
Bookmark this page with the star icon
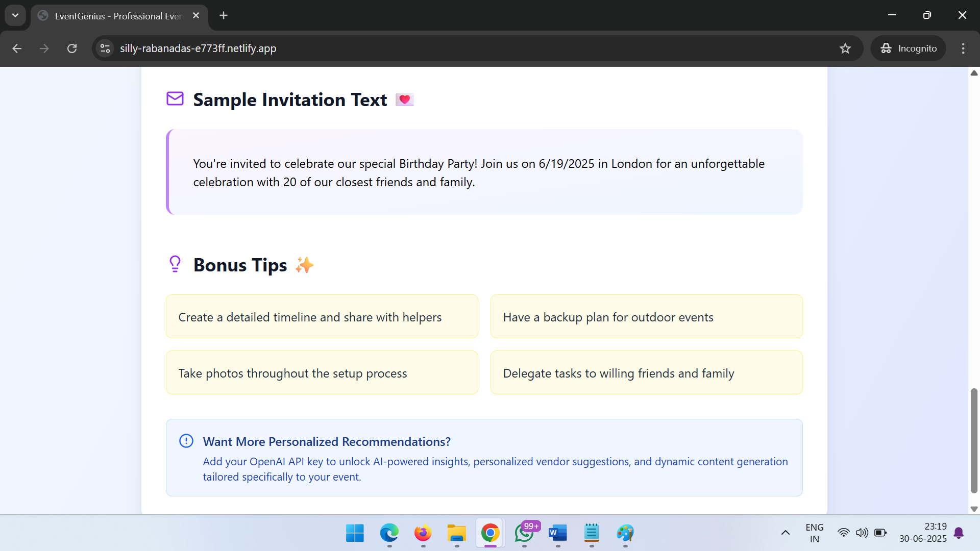[x=845, y=48]
